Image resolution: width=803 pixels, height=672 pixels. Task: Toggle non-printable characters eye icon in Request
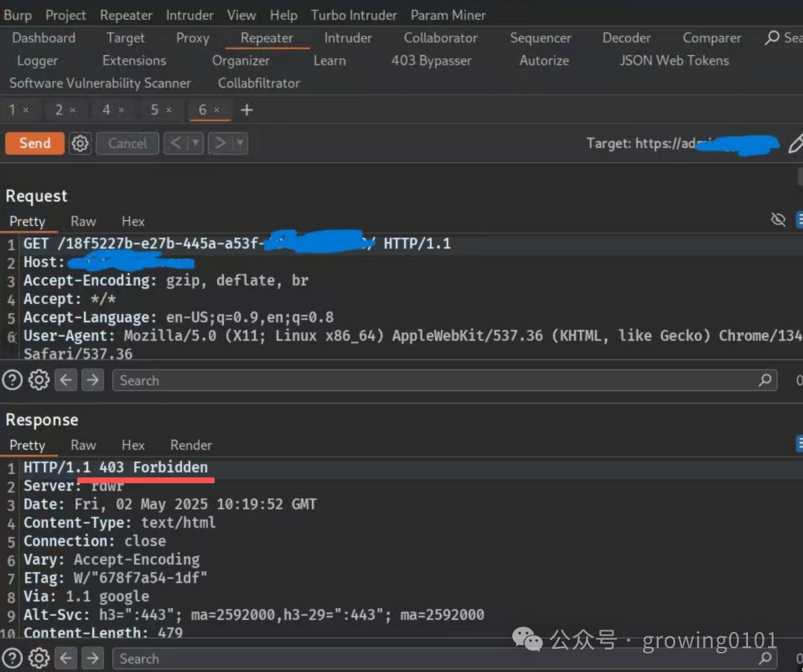tap(778, 219)
